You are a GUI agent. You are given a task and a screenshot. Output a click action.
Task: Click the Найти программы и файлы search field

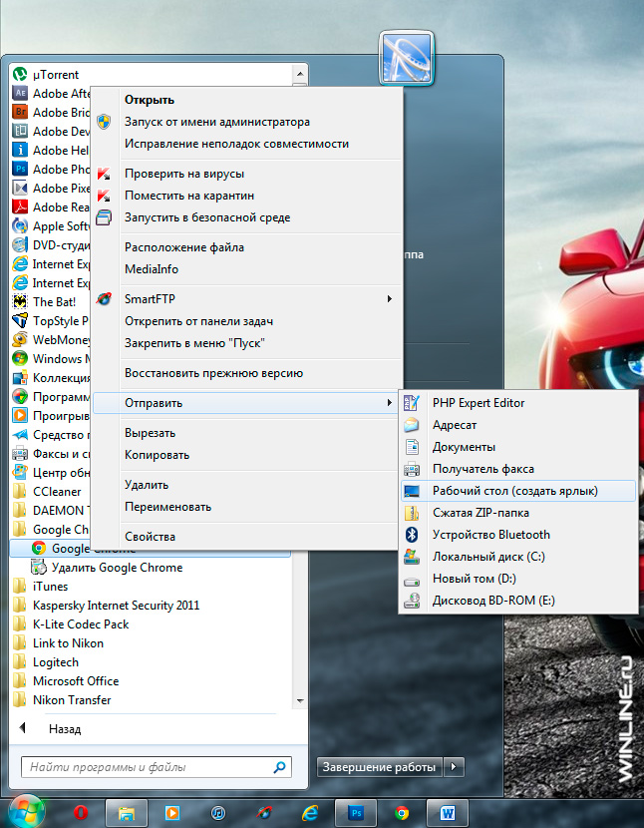click(157, 767)
